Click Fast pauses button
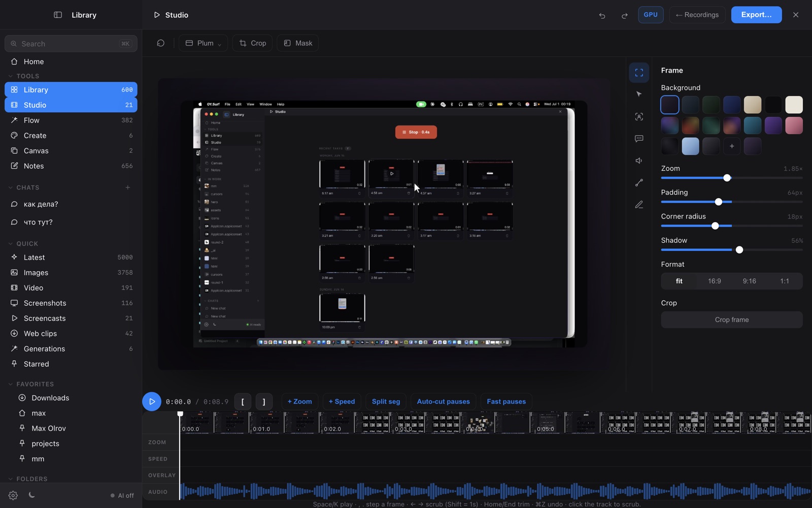Viewport: 812px width, 508px height. 506,402
